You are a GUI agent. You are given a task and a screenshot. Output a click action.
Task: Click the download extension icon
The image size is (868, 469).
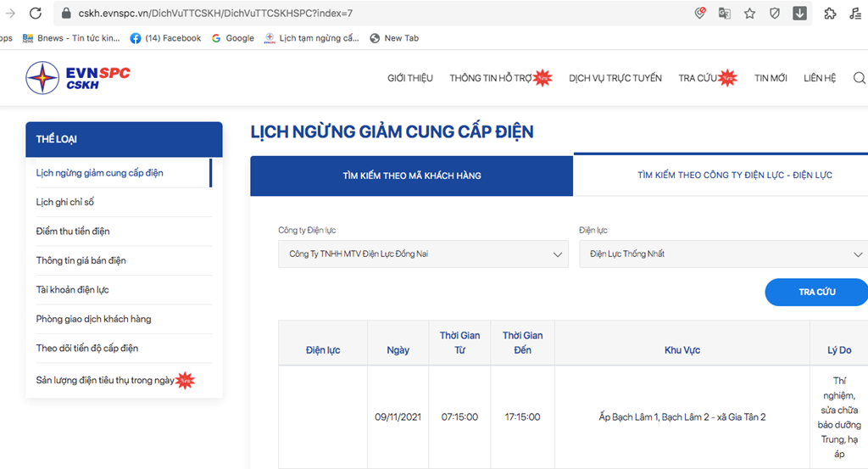pyautogui.click(x=799, y=14)
